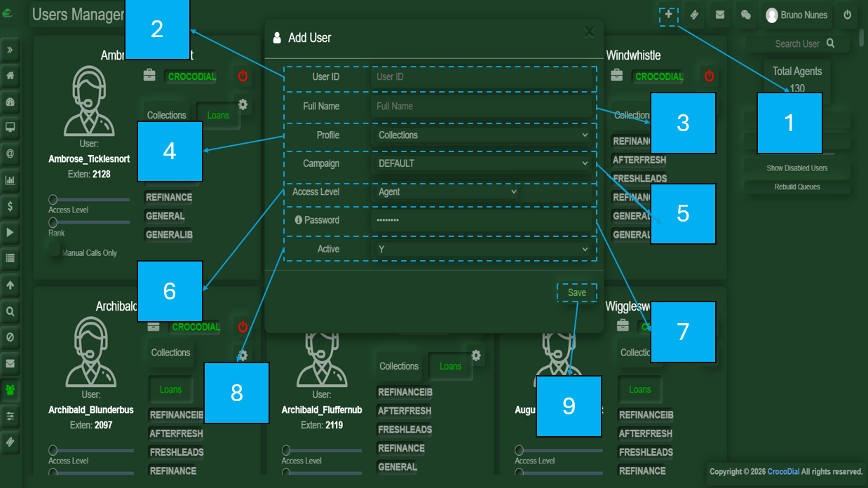Select Loans tab on Archibald_Fluffernub card

[450, 366]
